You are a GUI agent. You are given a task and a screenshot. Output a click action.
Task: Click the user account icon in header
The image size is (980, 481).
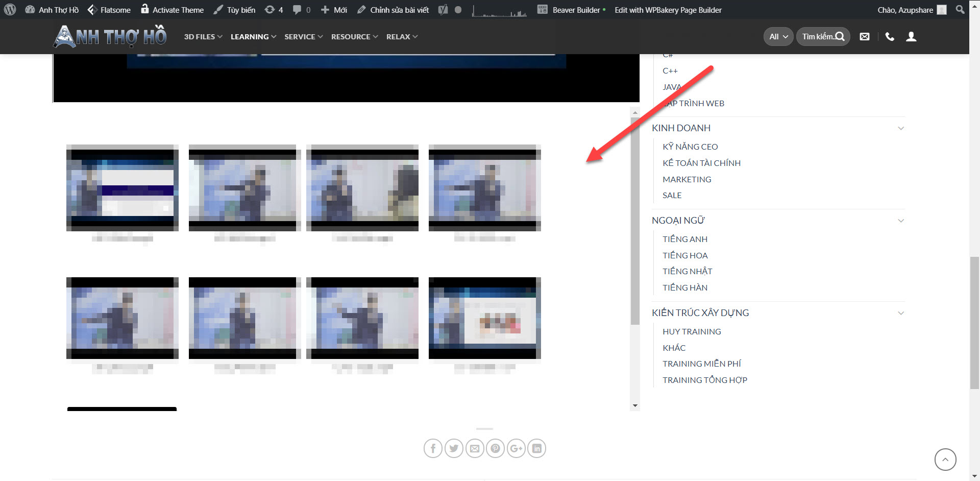pyautogui.click(x=911, y=37)
